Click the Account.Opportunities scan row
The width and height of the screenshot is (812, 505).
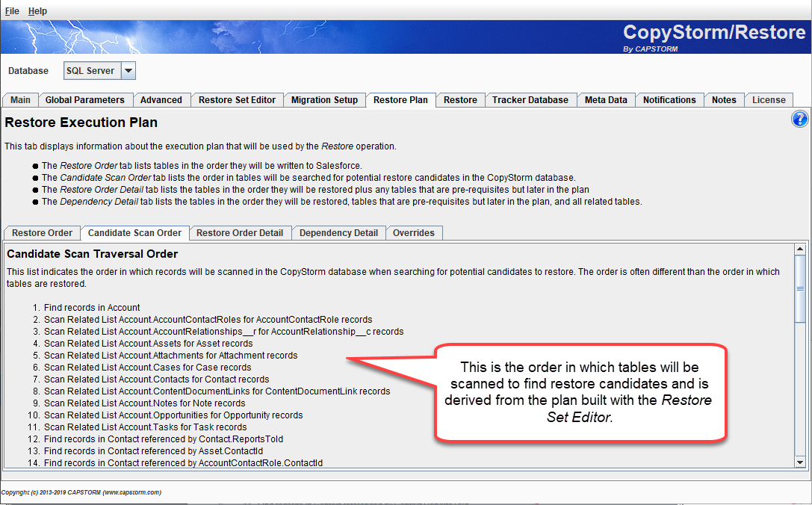(x=173, y=415)
